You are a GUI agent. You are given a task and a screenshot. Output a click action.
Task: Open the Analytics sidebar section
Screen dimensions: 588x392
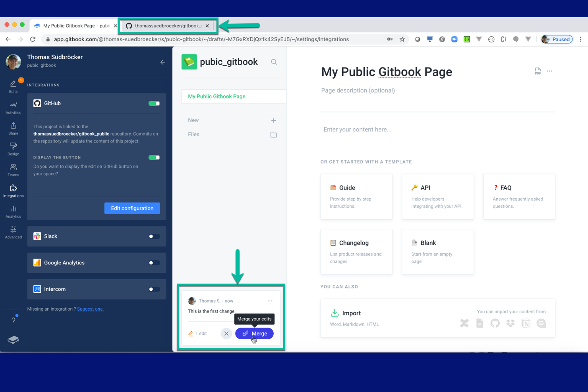click(x=13, y=212)
